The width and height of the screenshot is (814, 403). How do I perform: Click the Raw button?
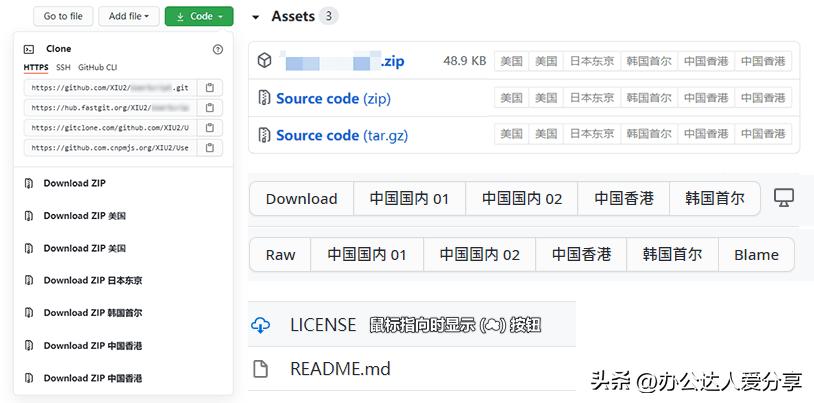(x=280, y=254)
